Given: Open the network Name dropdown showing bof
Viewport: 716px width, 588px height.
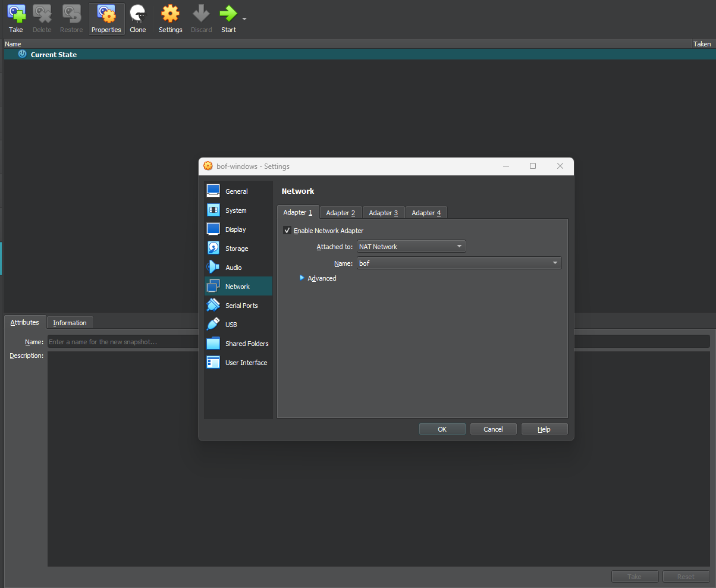Looking at the screenshot, I should (x=459, y=263).
